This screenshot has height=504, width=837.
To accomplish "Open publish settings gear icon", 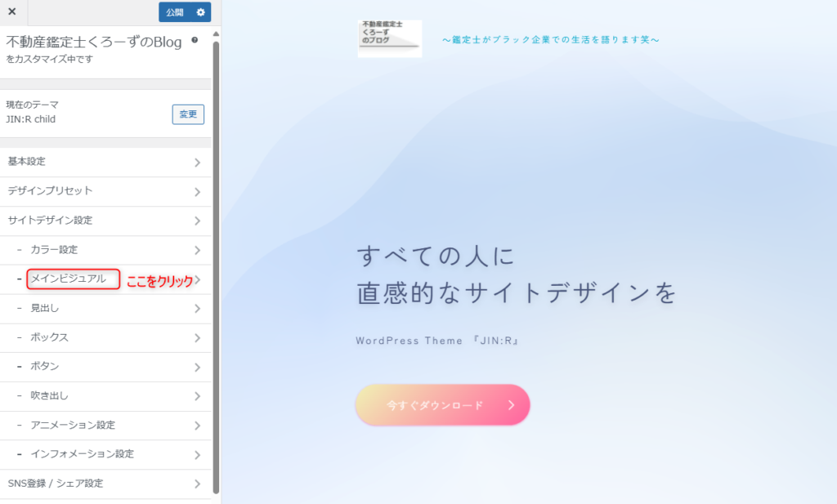I will [201, 12].
